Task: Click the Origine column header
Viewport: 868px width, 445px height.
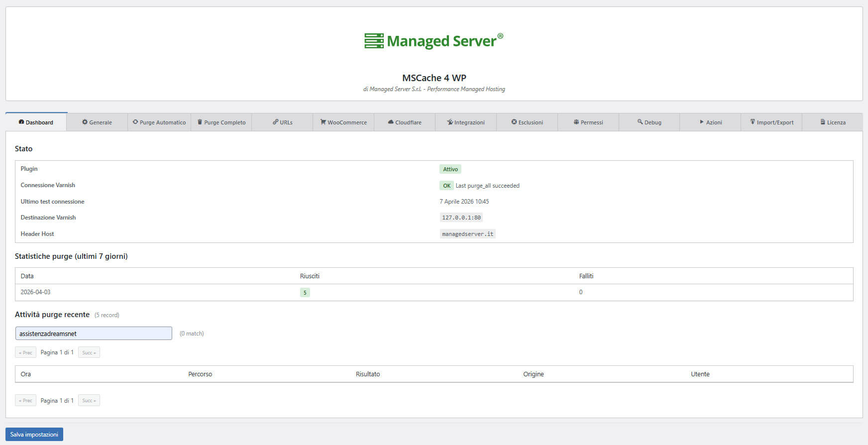Action: tap(534, 374)
